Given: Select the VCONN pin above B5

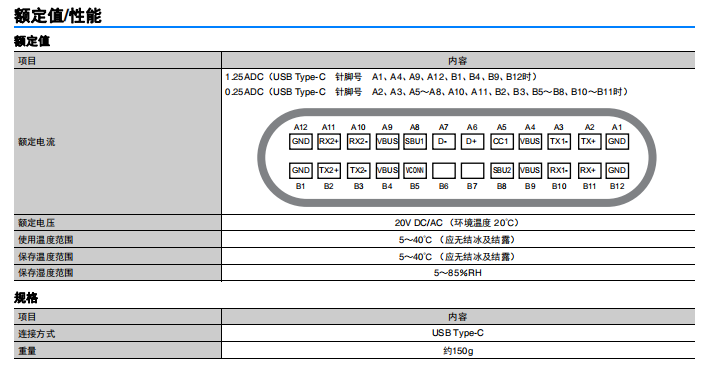Looking at the screenshot, I should (415, 170).
